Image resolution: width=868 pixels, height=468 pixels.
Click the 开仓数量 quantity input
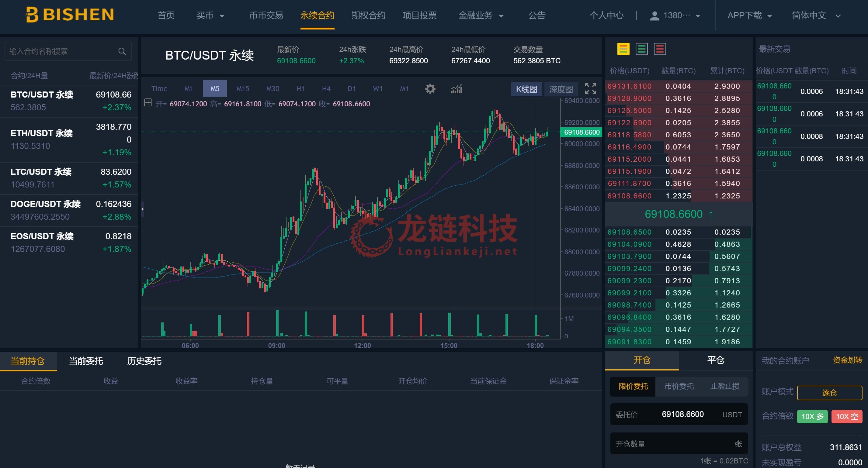[x=679, y=444]
